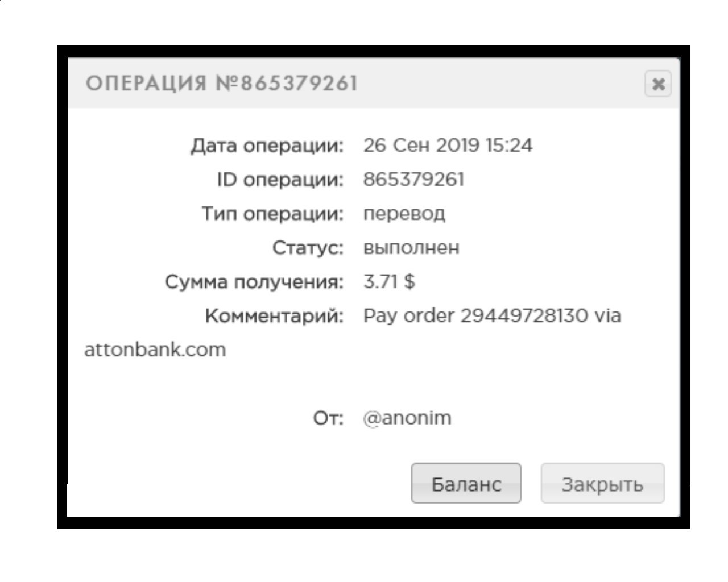Click order number 29449728130 in the comment
Viewport: 728px width, 582px height.
[x=523, y=315]
